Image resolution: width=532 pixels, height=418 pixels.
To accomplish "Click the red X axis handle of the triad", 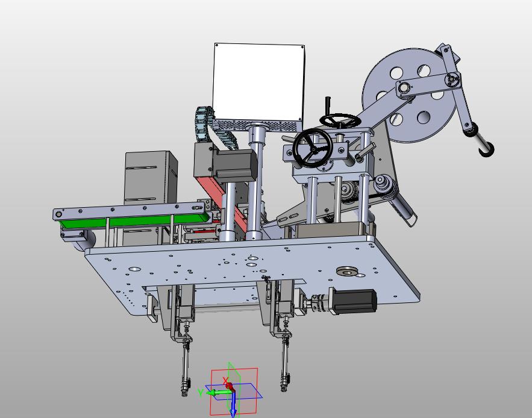I will (x=230, y=387).
